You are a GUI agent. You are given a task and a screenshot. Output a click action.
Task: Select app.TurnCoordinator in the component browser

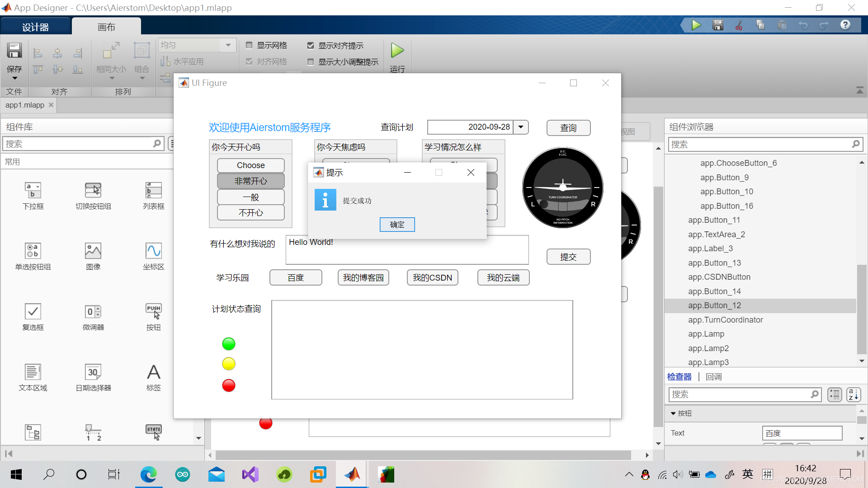coord(725,319)
